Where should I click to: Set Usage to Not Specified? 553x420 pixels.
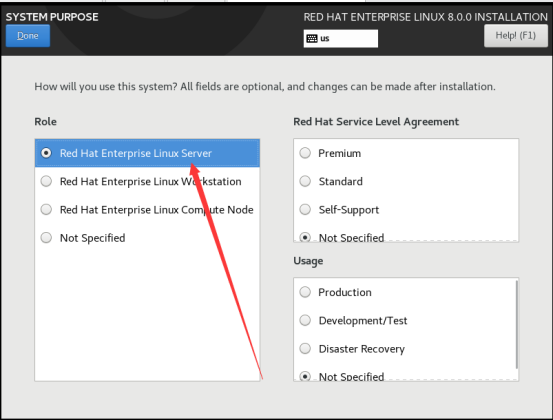point(405,376)
